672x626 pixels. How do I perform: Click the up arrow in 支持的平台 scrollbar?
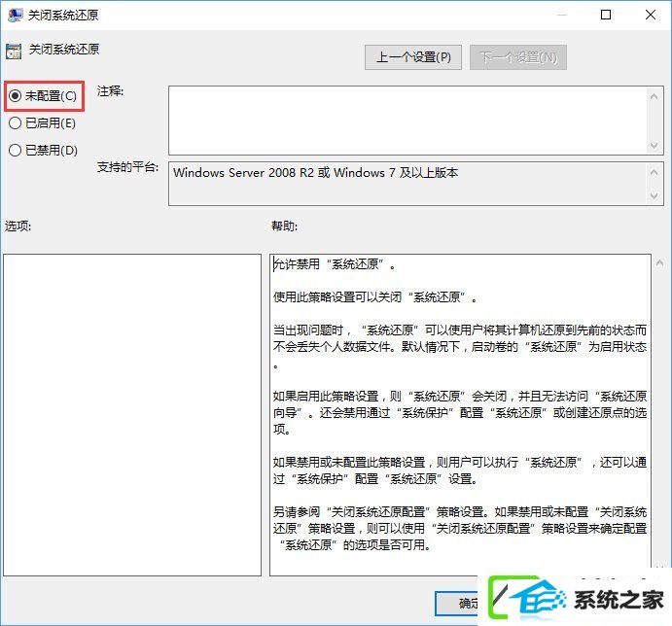click(654, 172)
